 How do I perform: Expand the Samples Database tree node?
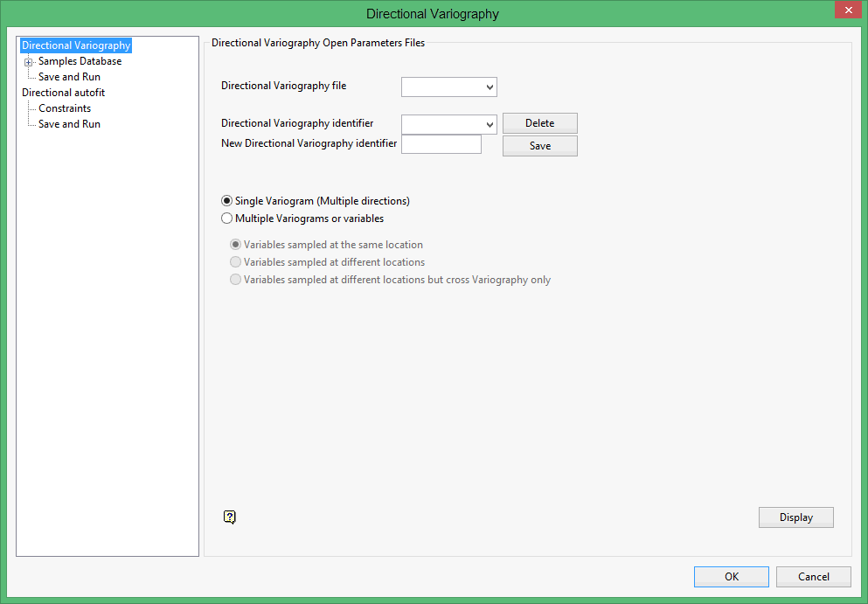(29, 62)
